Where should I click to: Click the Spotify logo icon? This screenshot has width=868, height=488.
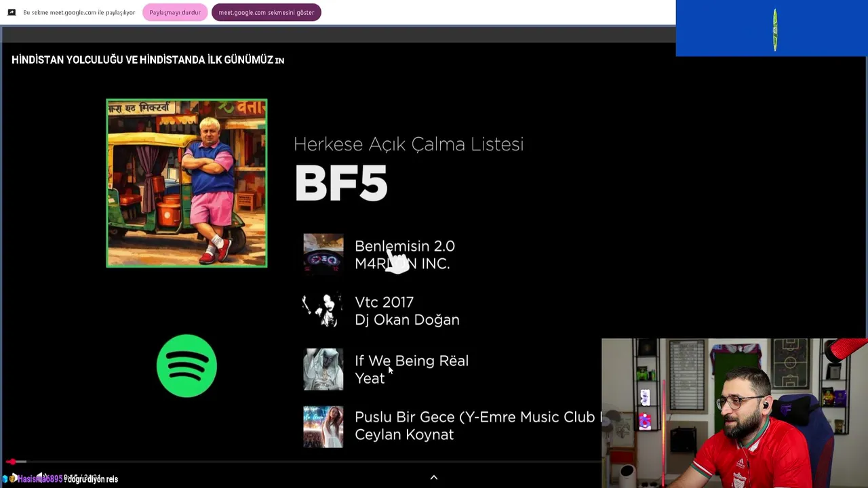click(186, 366)
